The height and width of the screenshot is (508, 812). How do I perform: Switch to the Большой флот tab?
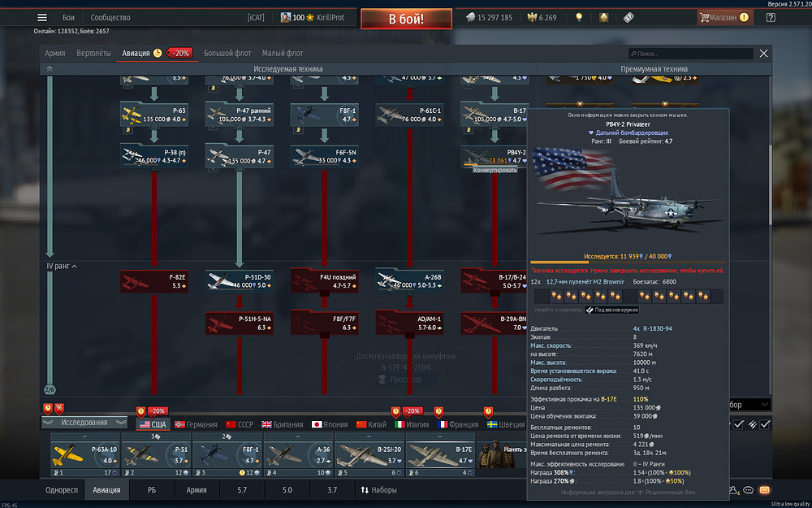pos(227,54)
